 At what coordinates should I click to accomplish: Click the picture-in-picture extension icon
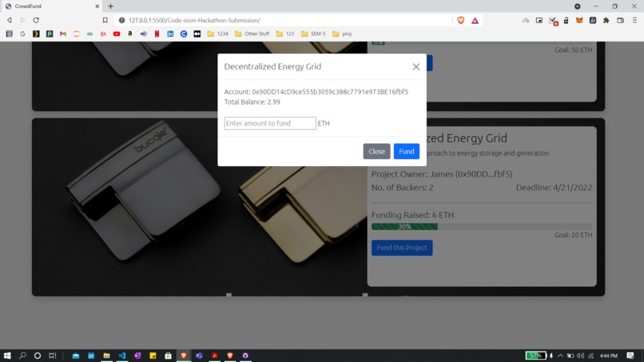(x=539, y=20)
